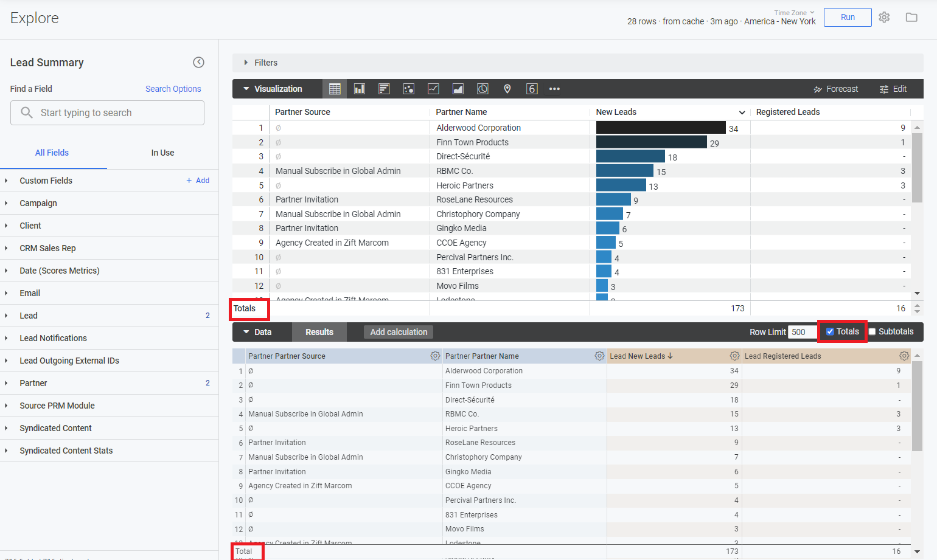Run the query
Image resolution: width=937 pixels, height=560 pixels.
point(848,17)
